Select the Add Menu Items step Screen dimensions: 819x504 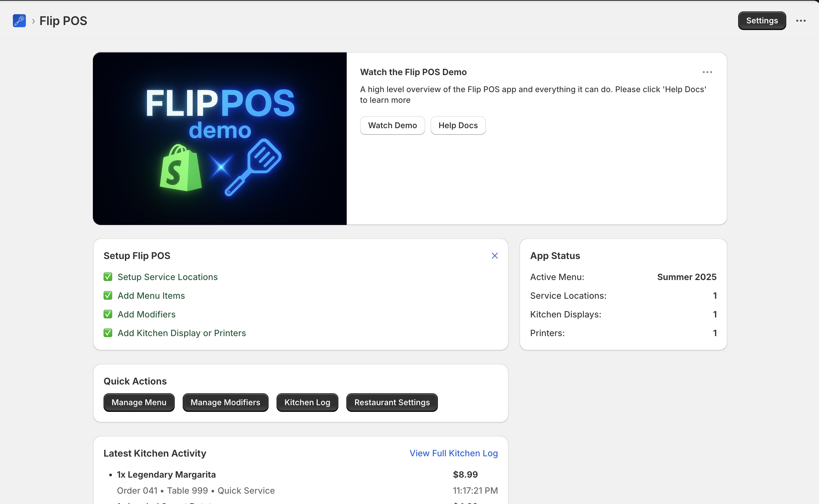[151, 295]
